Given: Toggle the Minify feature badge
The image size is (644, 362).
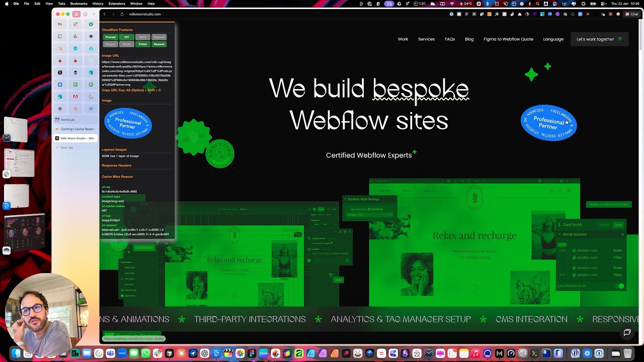Looking at the screenshot, I should [127, 44].
